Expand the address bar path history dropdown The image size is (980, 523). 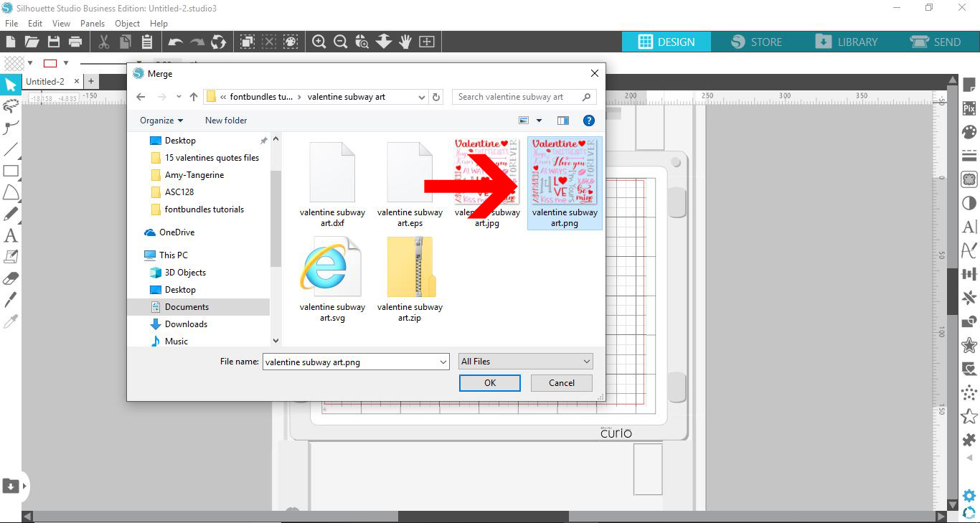click(x=421, y=97)
